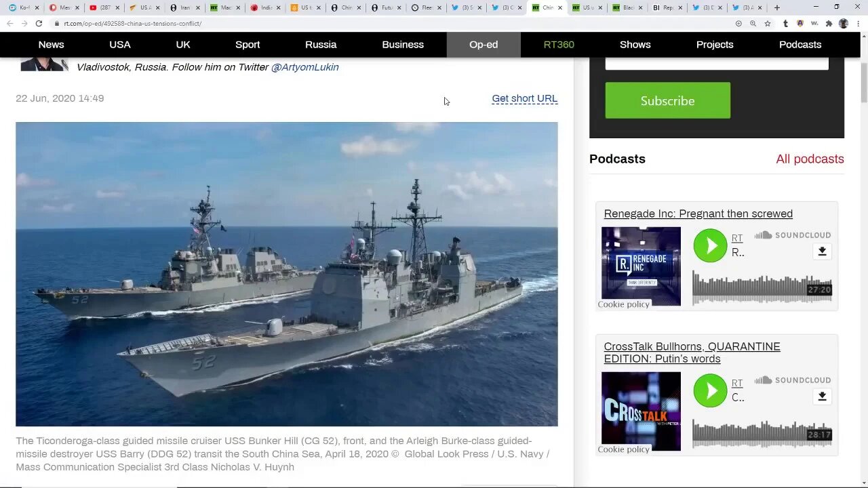Screen dimensions: 868x488
Task: Click the email input field above Subscribe
Action: coord(717,63)
